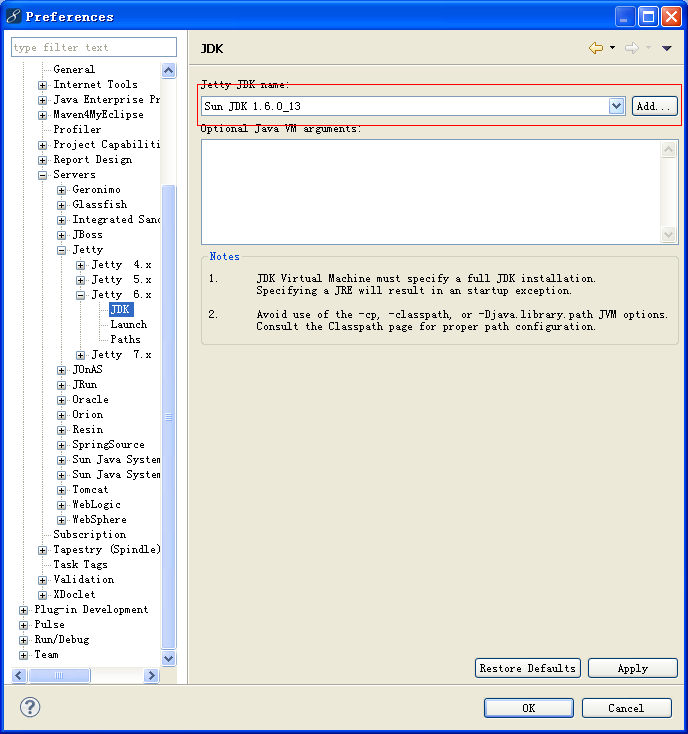Click the Apply button

point(632,668)
